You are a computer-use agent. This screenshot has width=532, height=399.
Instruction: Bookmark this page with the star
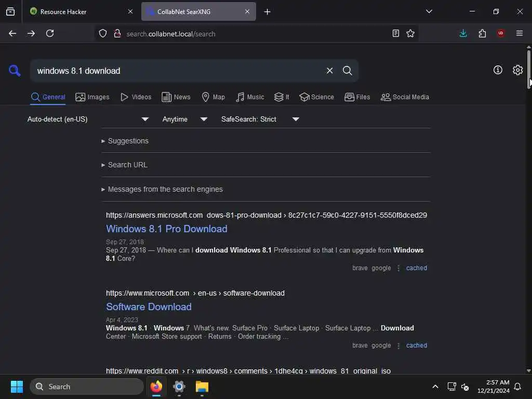pos(410,33)
